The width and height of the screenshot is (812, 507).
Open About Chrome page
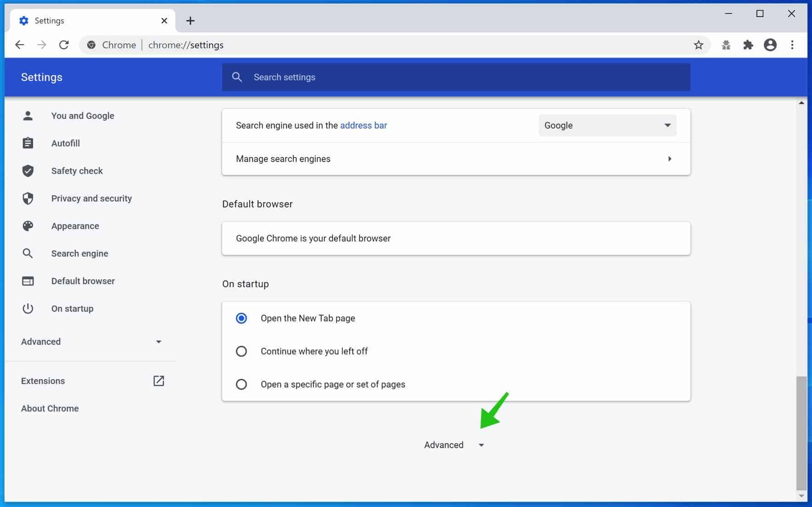coord(50,408)
